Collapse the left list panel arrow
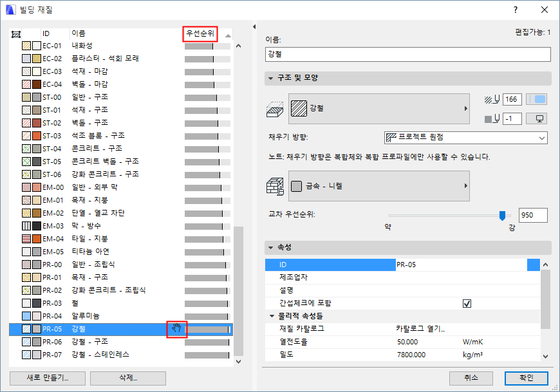Screen dimensions: 560x392 click(x=254, y=27)
